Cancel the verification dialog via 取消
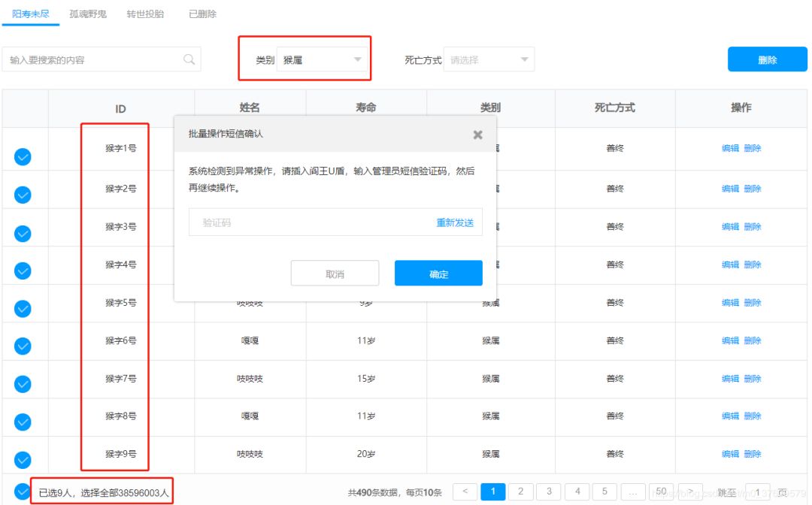The height and width of the screenshot is (505, 812). (x=335, y=273)
